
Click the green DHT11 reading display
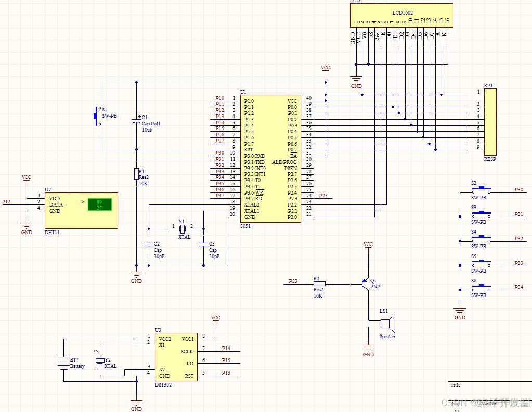(x=100, y=204)
